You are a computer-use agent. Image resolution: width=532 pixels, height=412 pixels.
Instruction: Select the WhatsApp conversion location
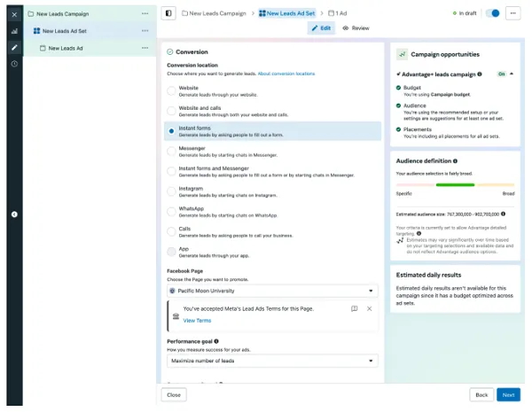(171, 212)
